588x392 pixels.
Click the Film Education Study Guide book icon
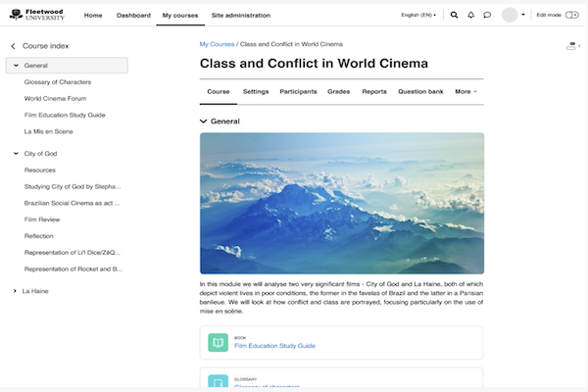[218, 342]
